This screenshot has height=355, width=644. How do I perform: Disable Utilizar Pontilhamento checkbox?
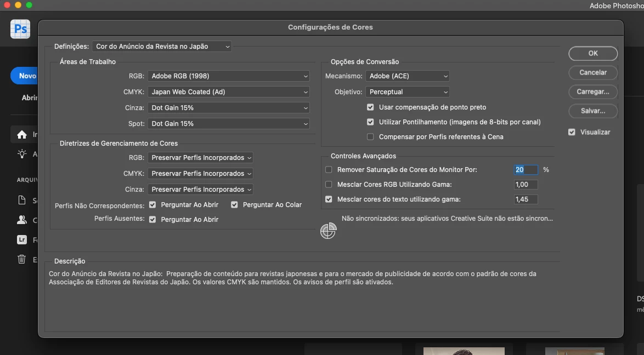[370, 122]
